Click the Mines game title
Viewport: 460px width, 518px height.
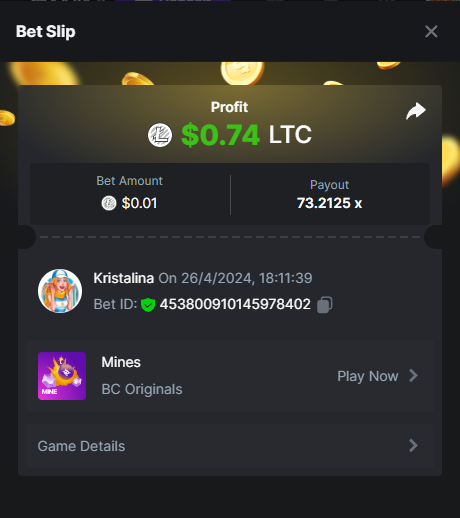pyautogui.click(x=121, y=362)
